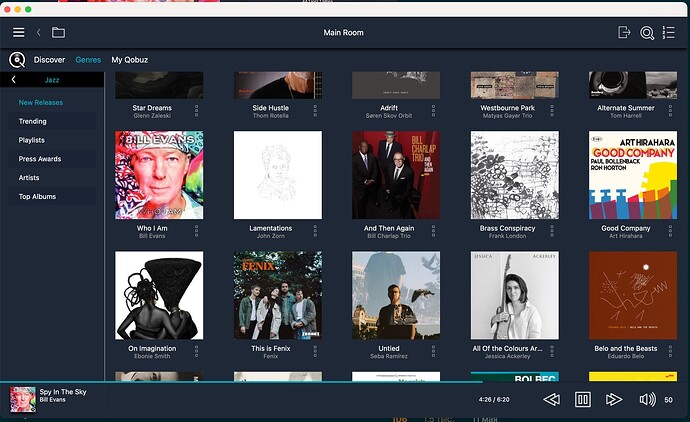
Task: Click the Jazz genre header label
Action: 52,80
